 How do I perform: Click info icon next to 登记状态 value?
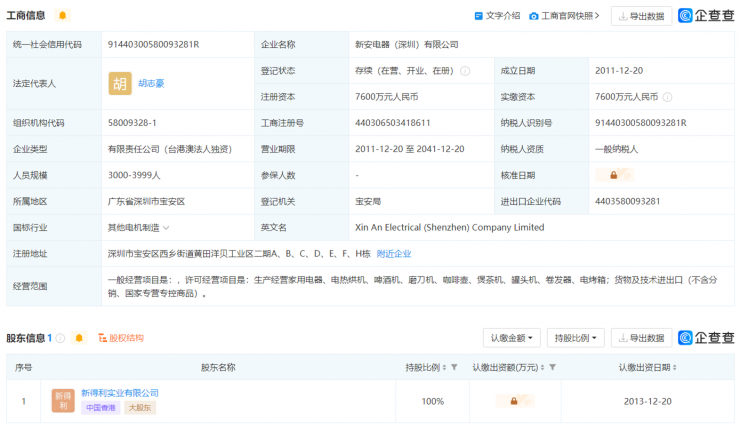pyautogui.click(x=465, y=71)
